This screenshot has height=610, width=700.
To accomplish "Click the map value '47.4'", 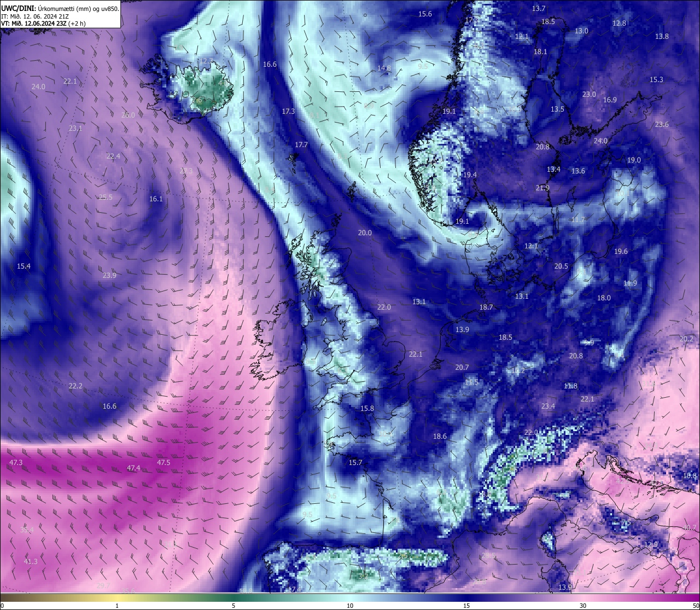I will (x=133, y=468).
